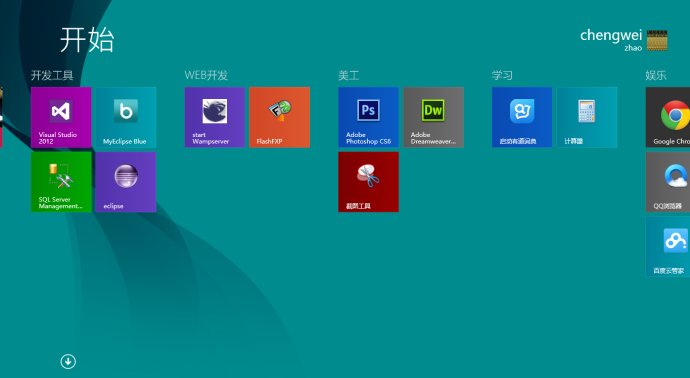This screenshot has width=690, height=378.
Task: Open the red snipping tool tile
Action: [x=368, y=182]
